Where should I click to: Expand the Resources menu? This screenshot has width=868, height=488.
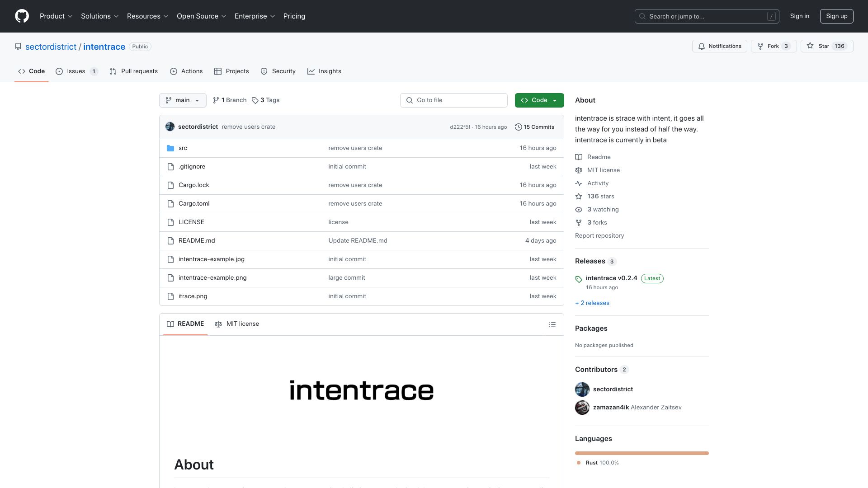[148, 16]
